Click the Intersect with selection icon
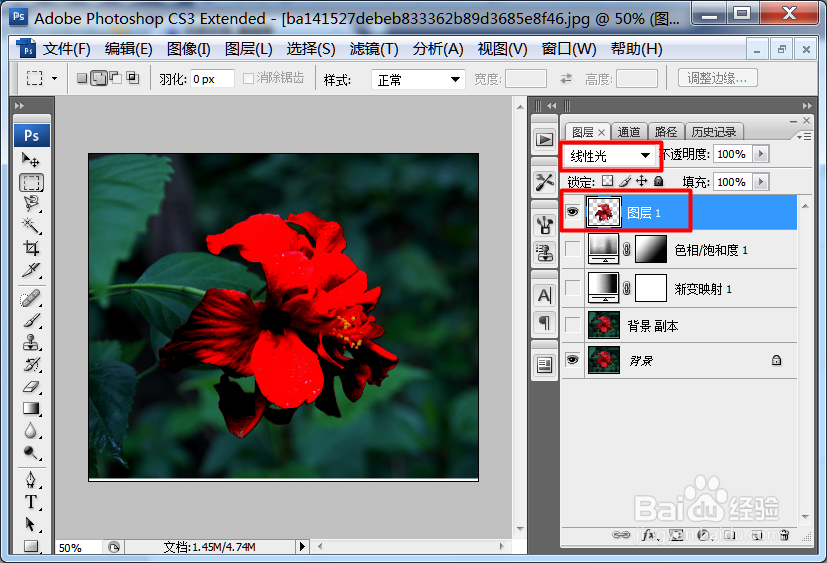This screenshot has height=563, width=827. [133, 78]
